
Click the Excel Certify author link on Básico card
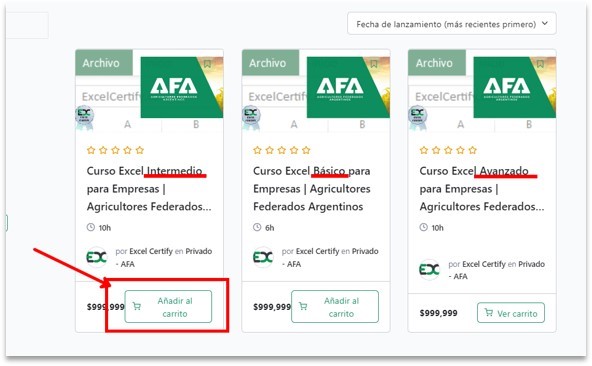pyautogui.click(x=318, y=251)
